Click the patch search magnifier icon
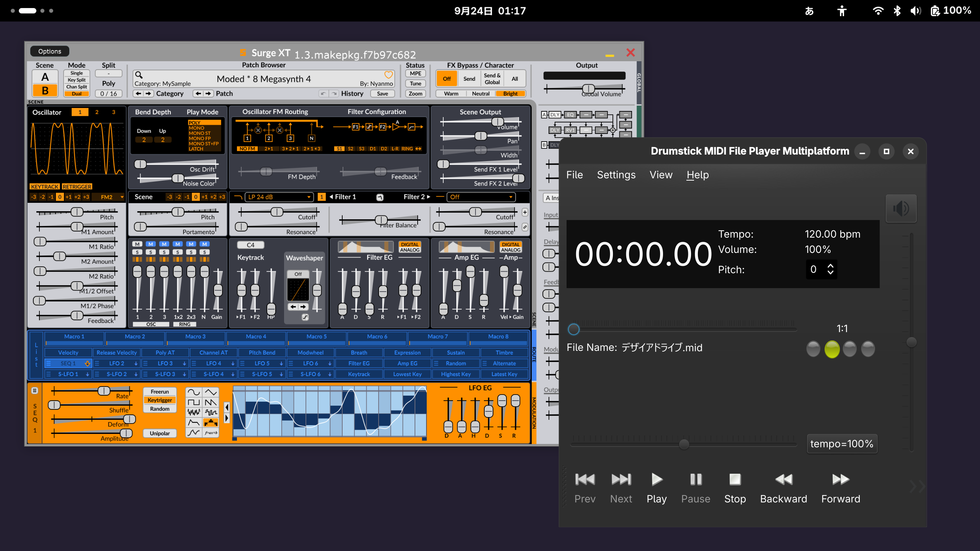 pos(139,75)
